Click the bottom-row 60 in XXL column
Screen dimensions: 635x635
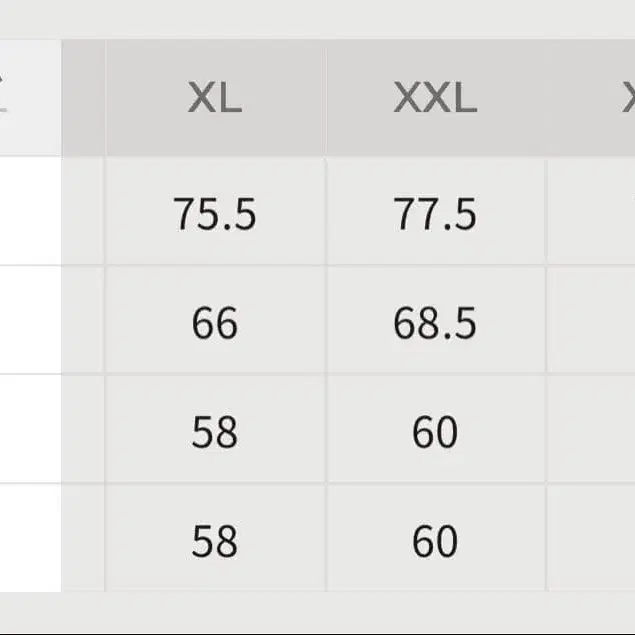[435, 541]
